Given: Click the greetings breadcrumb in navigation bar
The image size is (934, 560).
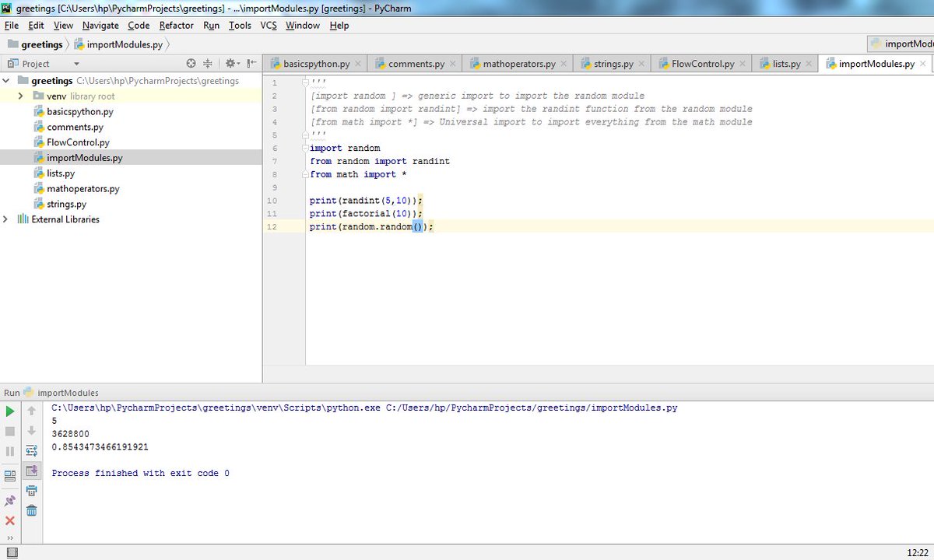Looking at the screenshot, I should click(35, 44).
